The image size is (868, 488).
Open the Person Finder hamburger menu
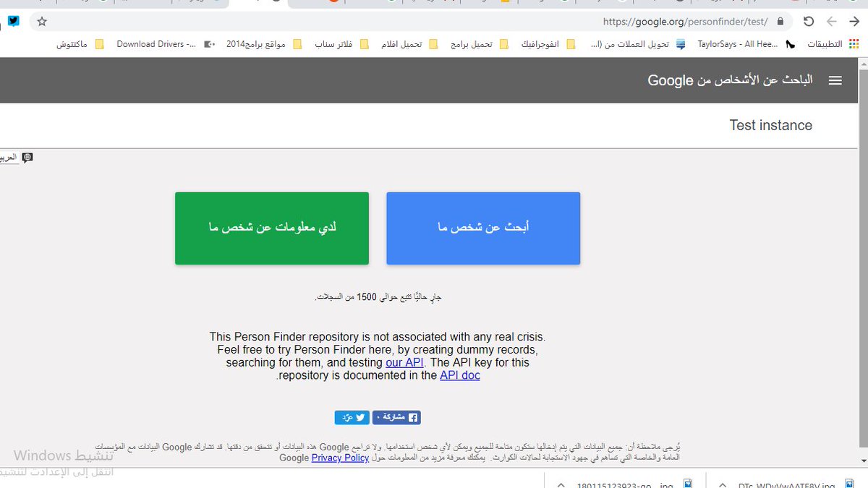click(835, 80)
